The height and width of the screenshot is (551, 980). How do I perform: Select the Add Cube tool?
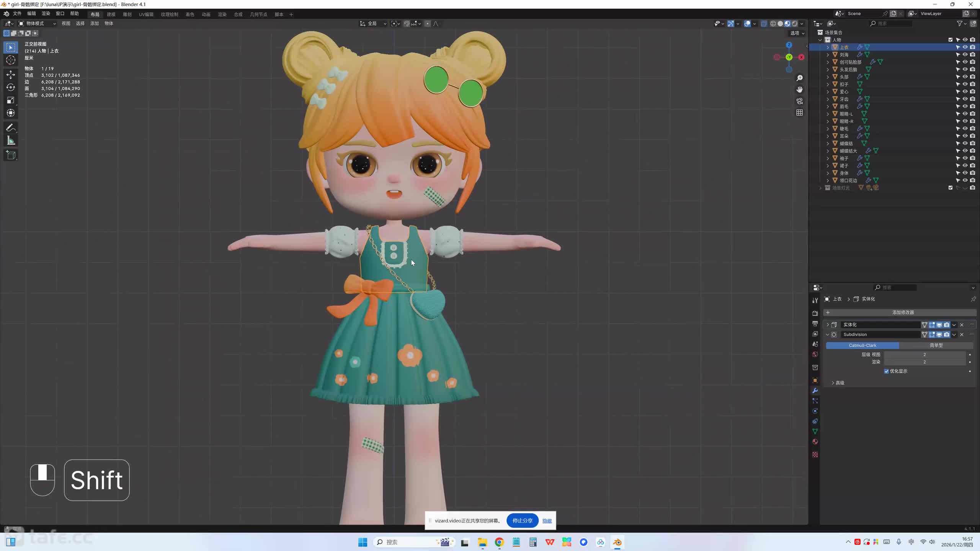coord(11,155)
